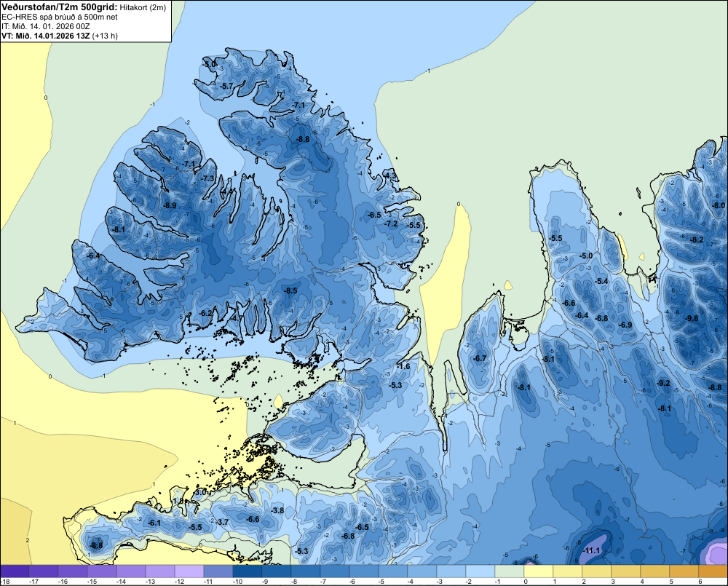Pick the legend swatch between 2 and 3

point(597,571)
